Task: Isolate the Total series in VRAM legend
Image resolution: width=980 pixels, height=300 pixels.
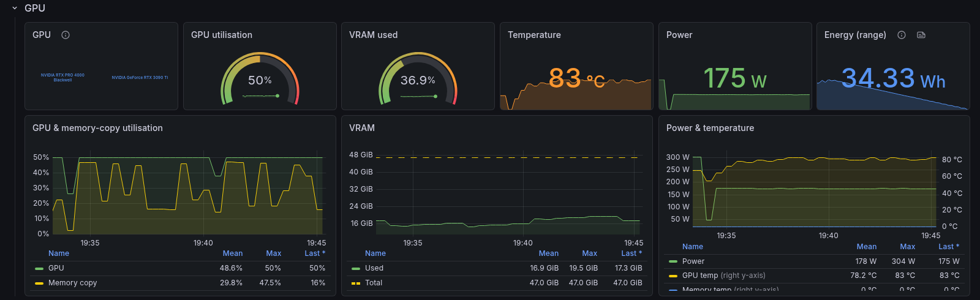Action: (374, 283)
